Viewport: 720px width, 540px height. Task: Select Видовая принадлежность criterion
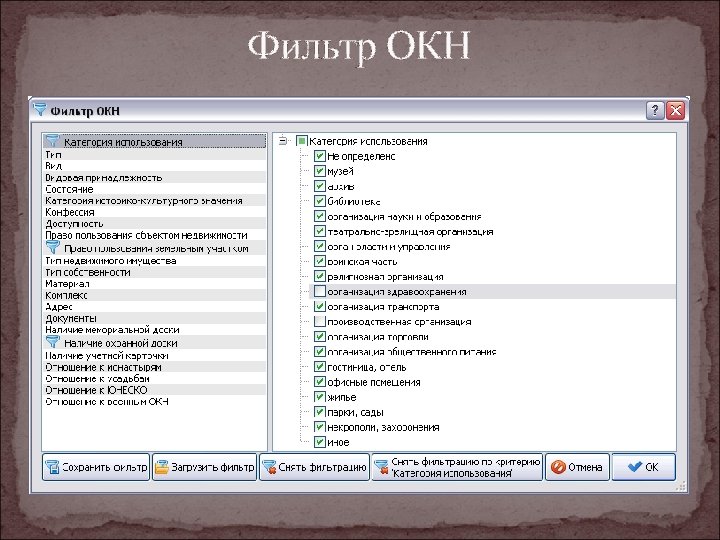[x=154, y=177]
